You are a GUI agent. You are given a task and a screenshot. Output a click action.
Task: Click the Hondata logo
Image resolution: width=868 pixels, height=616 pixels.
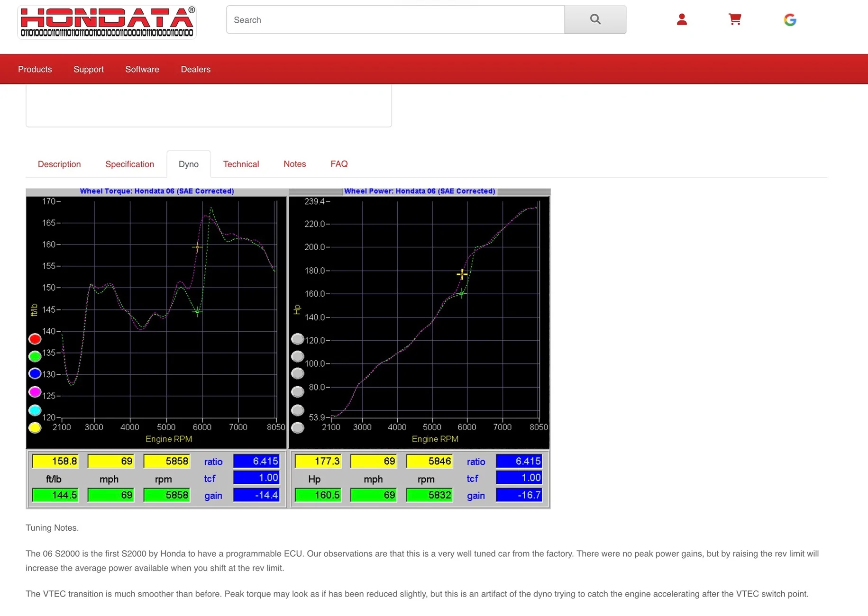point(107,22)
